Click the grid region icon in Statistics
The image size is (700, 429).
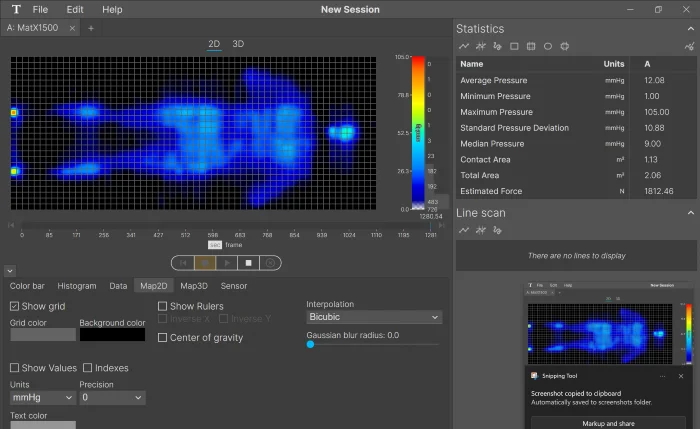[531, 46]
